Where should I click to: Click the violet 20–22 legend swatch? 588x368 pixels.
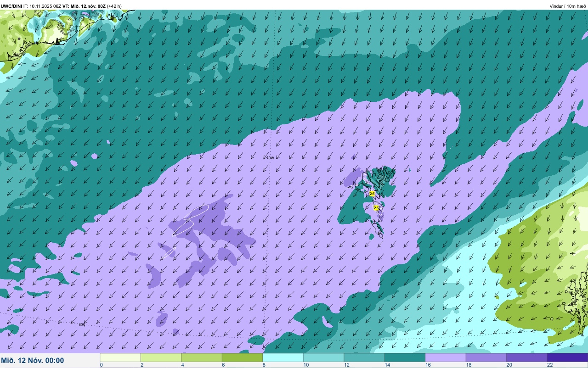(527, 357)
